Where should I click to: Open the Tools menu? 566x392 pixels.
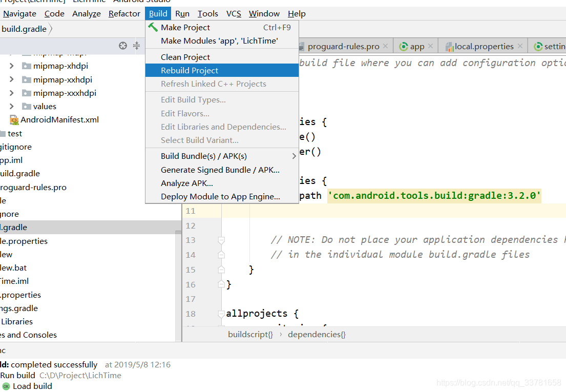click(x=207, y=14)
